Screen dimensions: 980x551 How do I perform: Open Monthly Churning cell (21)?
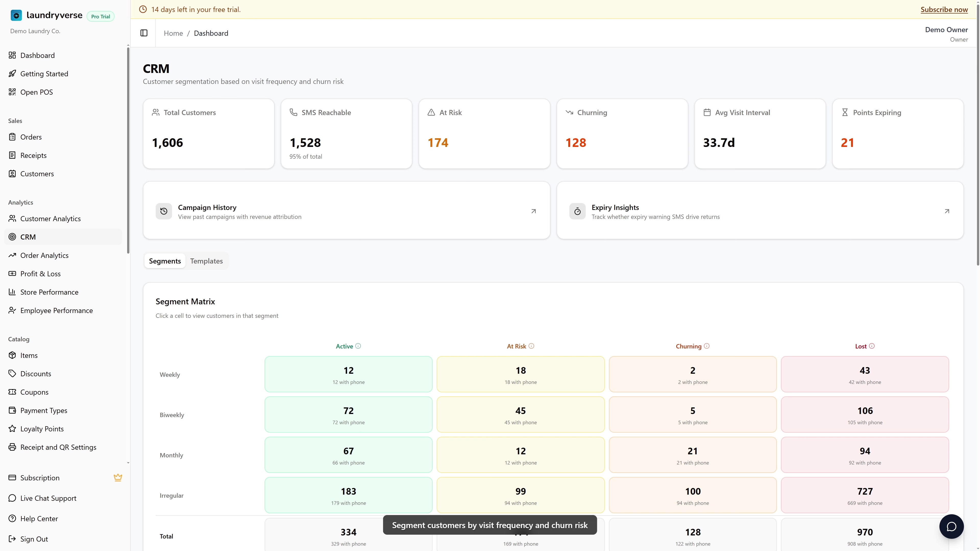692,455
